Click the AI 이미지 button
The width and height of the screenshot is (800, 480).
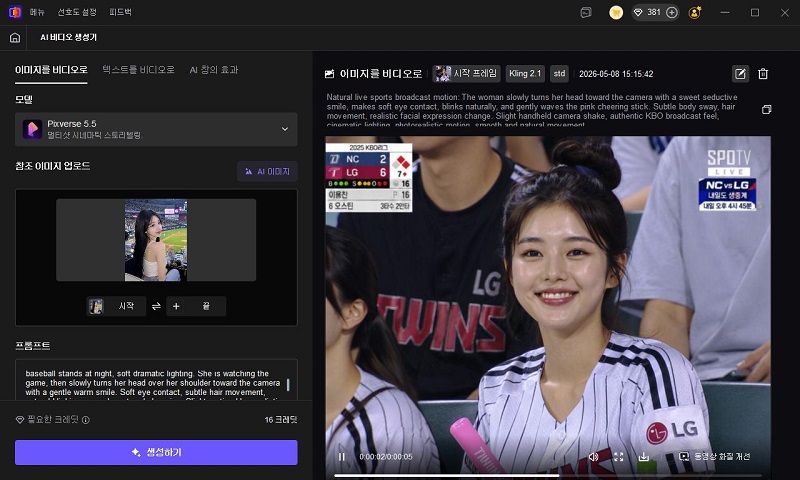267,171
